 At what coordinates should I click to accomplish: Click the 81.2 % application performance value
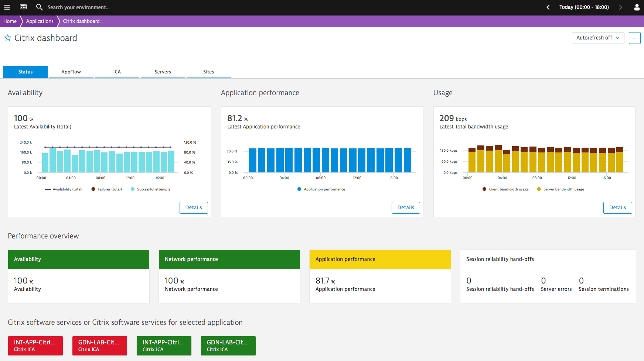click(238, 118)
